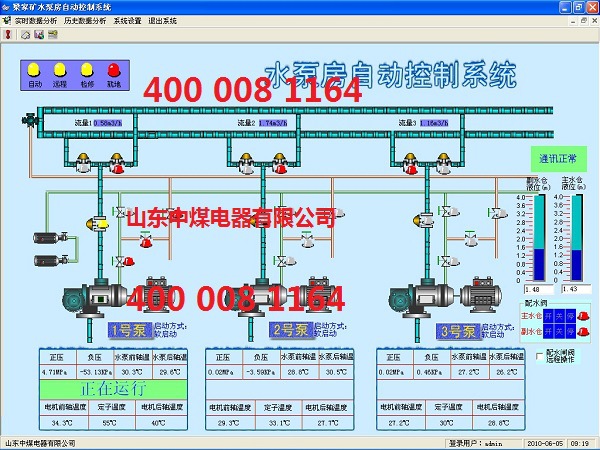Open 系统设置 menu
This screenshot has height=450, width=600.
127,21
